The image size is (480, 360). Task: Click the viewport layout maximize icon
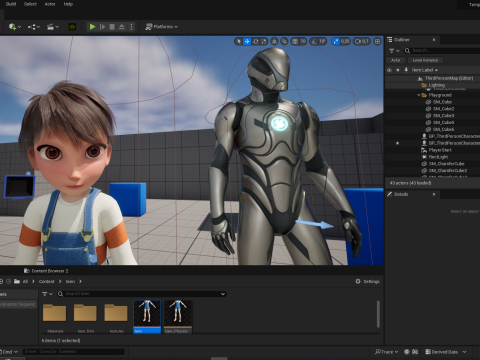click(377, 41)
